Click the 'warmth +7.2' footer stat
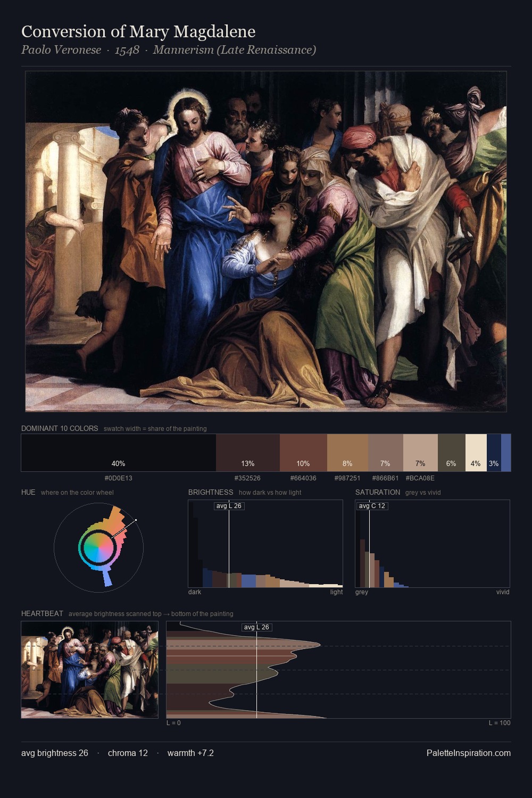The width and height of the screenshot is (532, 798). point(190,753)
